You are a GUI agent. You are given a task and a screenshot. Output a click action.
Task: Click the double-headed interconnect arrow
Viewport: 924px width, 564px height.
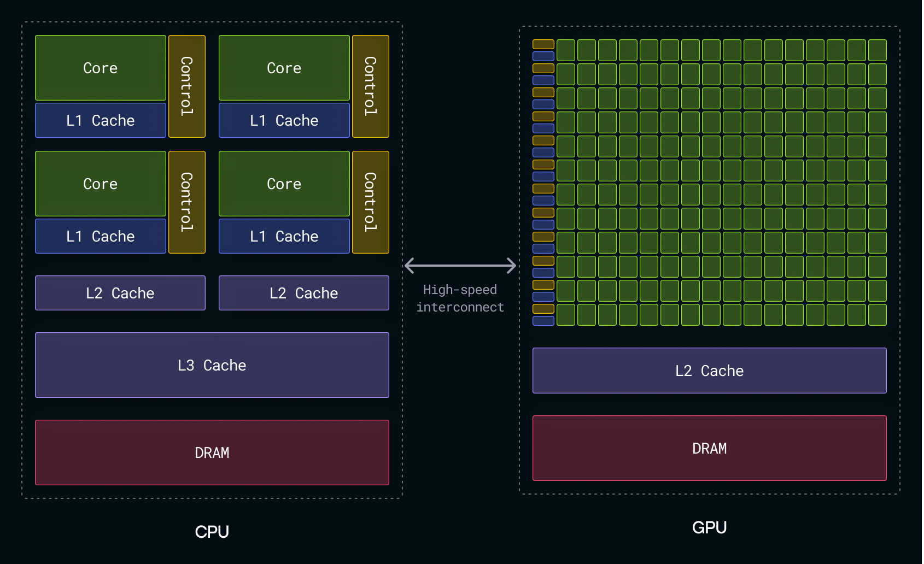[x=460, y=266]
